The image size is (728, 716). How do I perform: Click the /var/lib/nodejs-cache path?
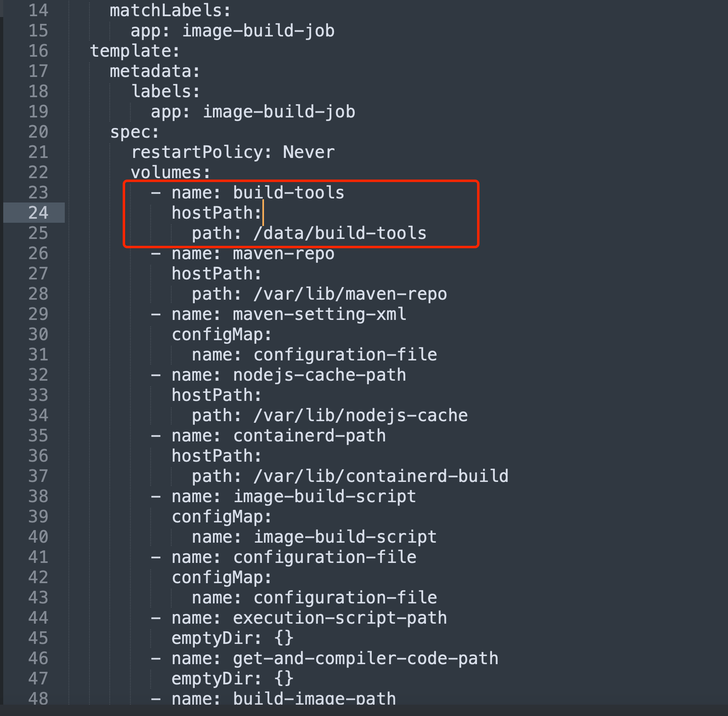360,416
